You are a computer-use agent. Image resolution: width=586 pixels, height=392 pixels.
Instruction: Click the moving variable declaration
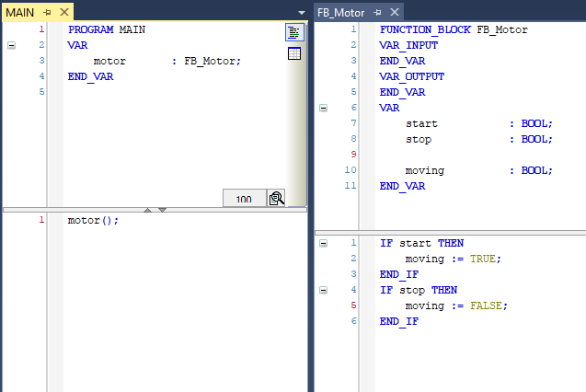(478, 171)
